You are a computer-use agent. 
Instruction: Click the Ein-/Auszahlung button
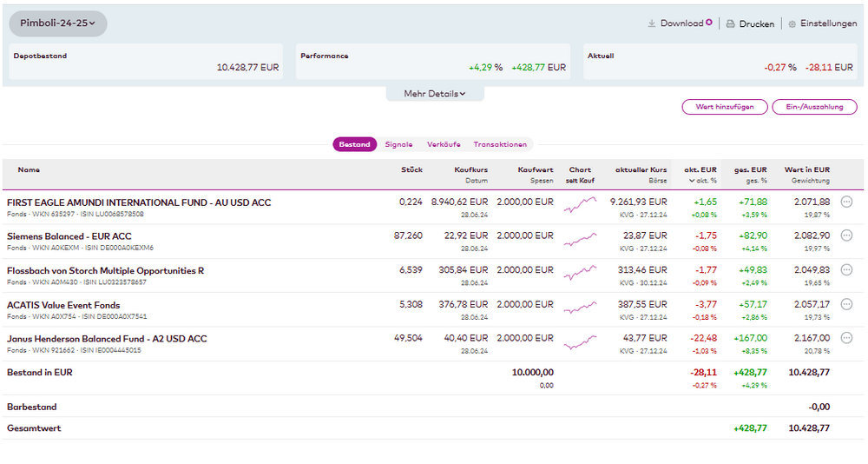(814, 107)
